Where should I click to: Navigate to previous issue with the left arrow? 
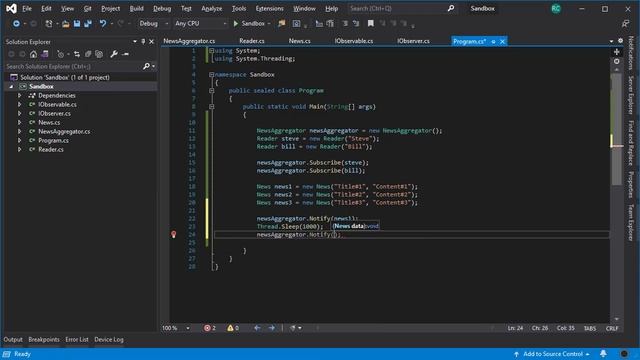pos(257,328)
